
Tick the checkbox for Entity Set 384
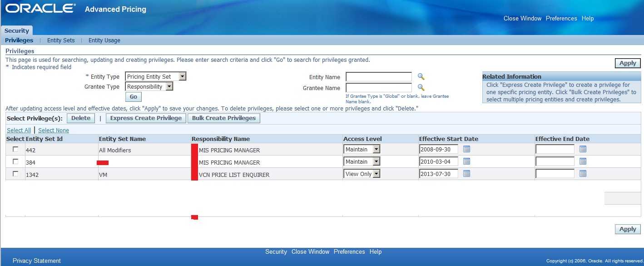pos(15,161)
